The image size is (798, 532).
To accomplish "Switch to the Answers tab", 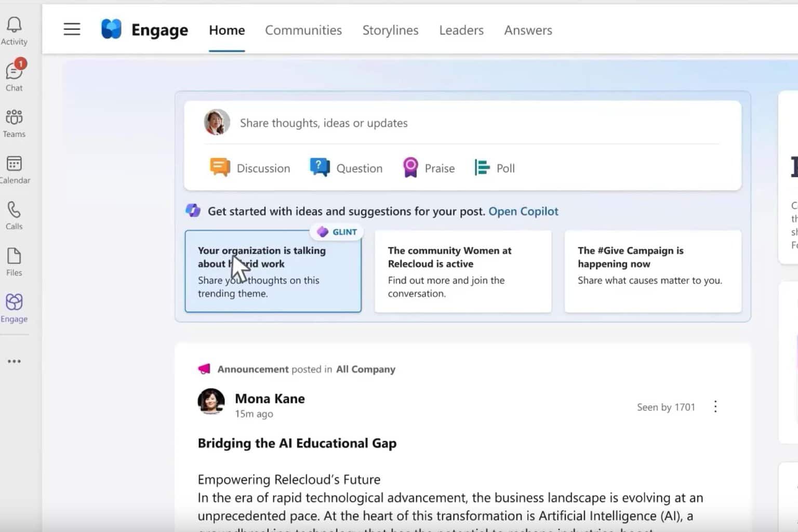I will click(x=528, y=30).
